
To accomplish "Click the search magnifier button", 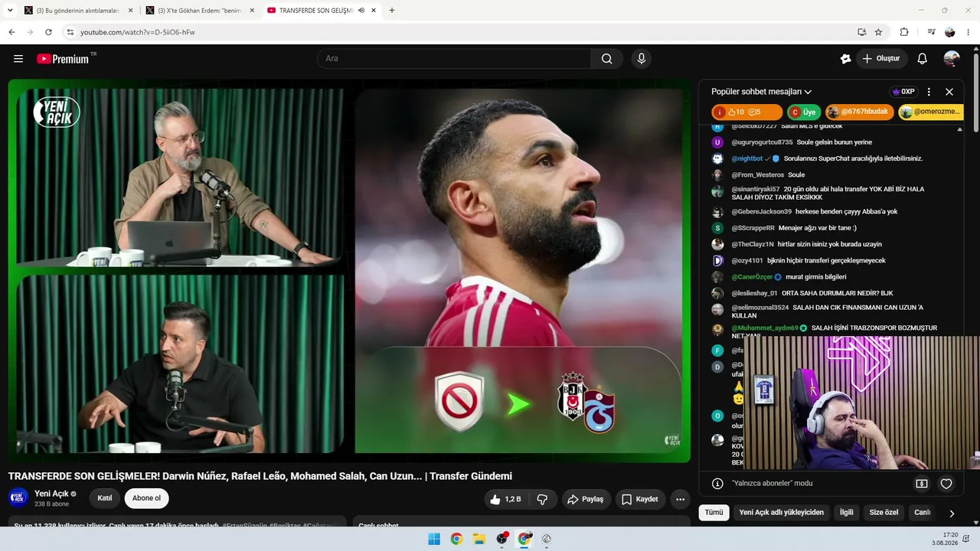I will [606, 59].
